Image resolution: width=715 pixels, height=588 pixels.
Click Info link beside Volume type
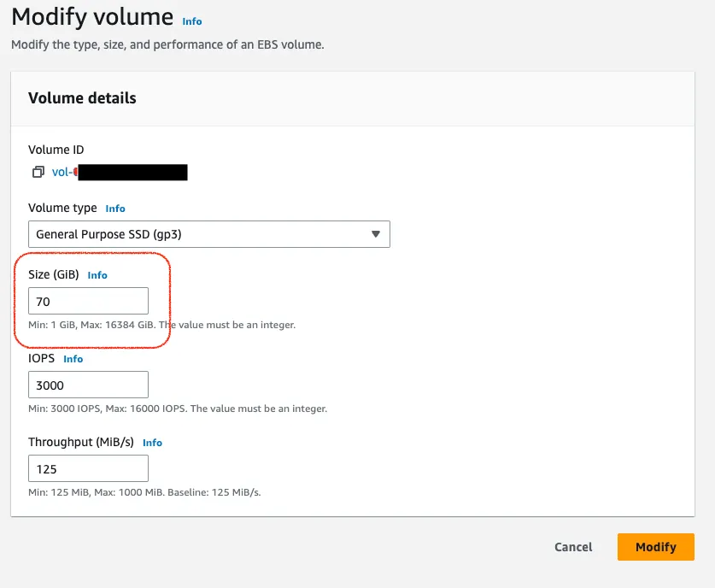coord(115,209)
